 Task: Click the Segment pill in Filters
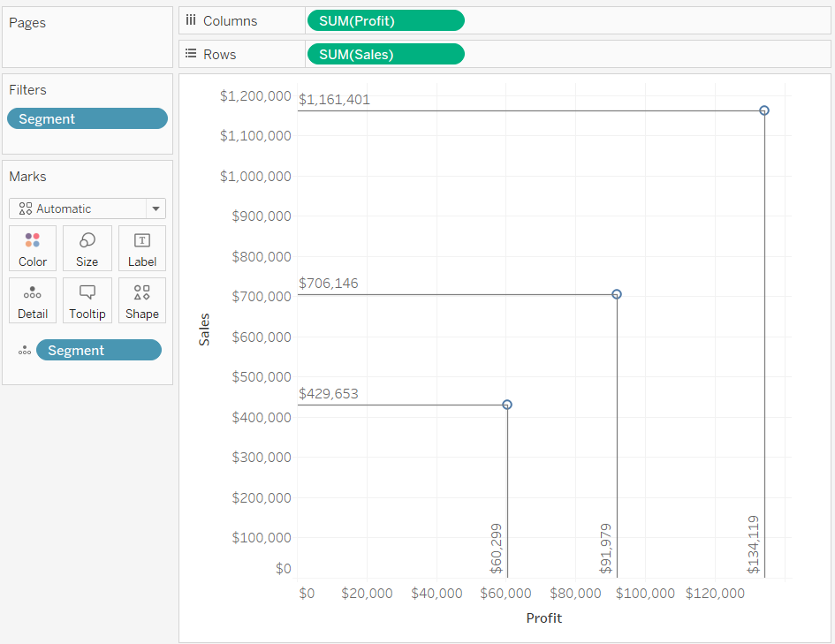[x=87, y=118]
